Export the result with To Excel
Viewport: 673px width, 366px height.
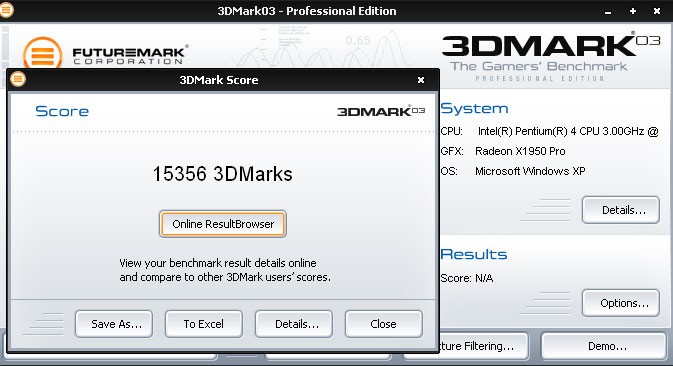coord(204,324)
